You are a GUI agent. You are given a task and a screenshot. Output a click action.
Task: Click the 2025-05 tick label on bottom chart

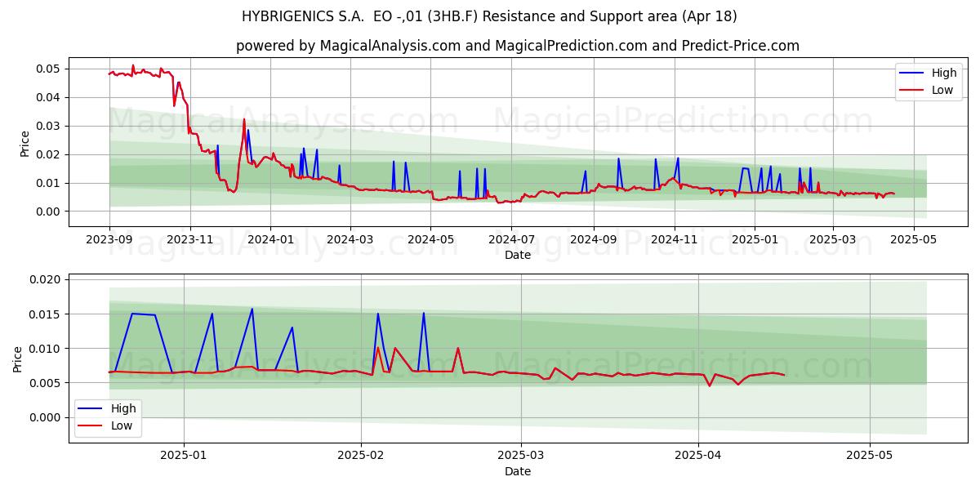click(x=870, y=457)
